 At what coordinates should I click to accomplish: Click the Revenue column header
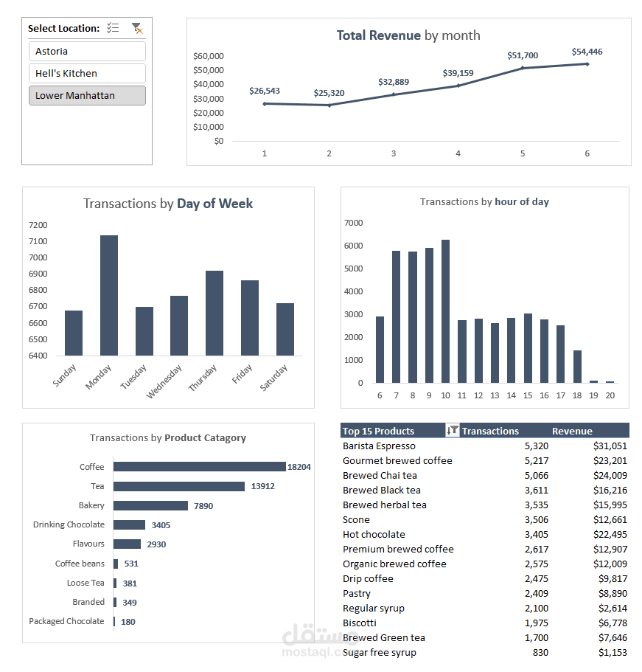click(x=572, y=431)
